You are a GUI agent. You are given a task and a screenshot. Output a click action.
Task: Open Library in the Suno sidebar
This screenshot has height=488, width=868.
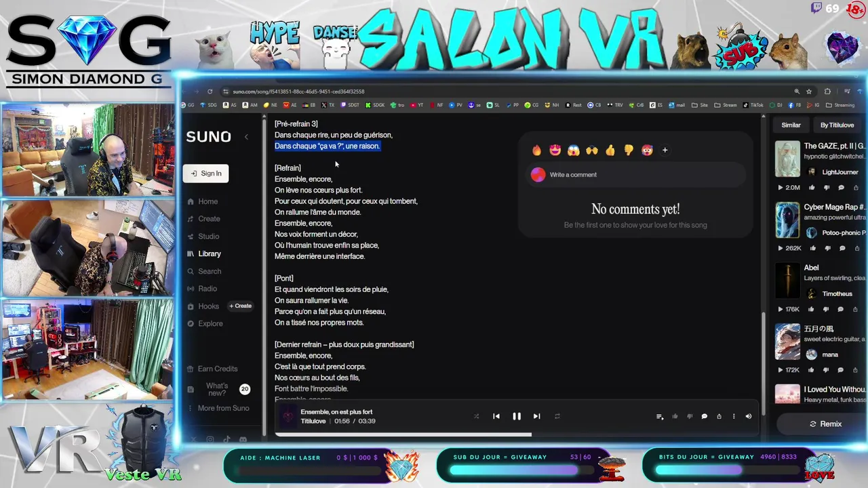coord(204,253)
